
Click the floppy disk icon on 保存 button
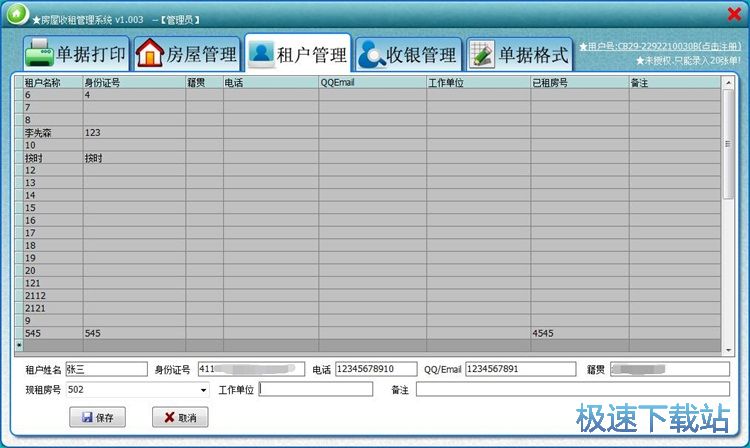(87, 417)
